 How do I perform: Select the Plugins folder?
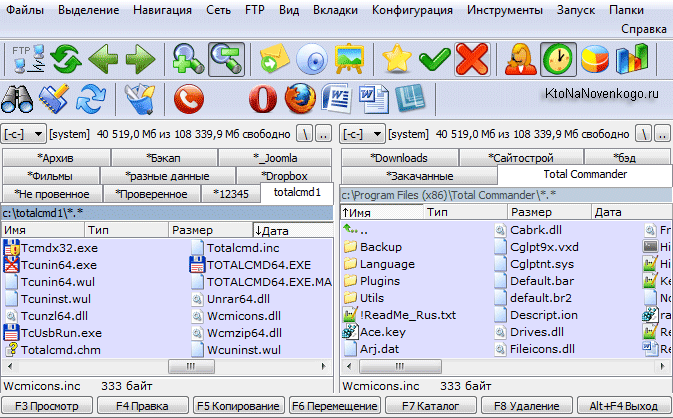(x=372, y=281)
